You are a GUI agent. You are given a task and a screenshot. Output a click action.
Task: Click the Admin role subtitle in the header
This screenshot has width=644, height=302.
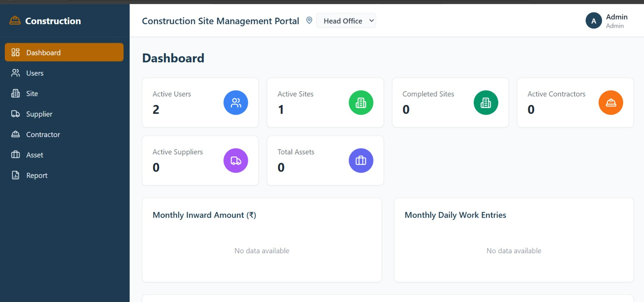click(x=615, y=26)
